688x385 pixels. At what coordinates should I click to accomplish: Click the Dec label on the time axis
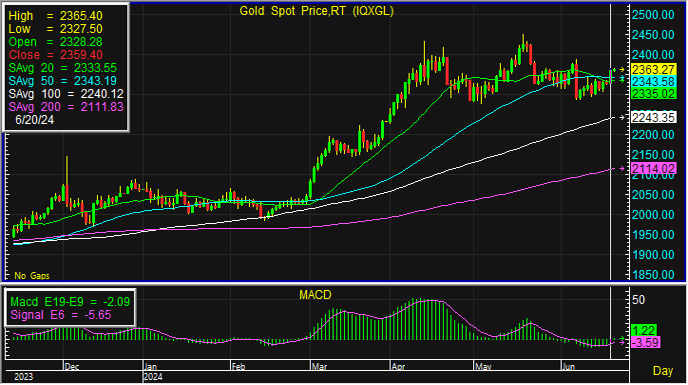click(x=72, y=367)
